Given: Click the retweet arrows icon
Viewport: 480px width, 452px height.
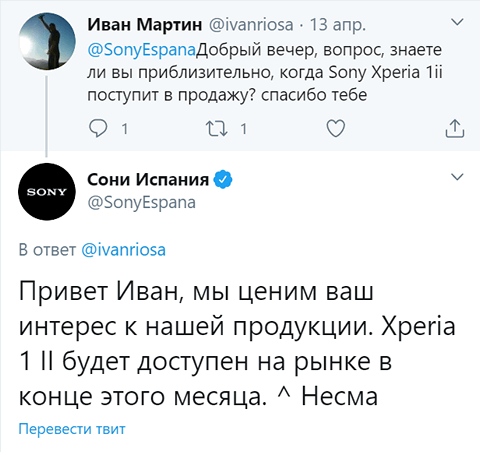Looking at the screenshot, I should (216, 129).
